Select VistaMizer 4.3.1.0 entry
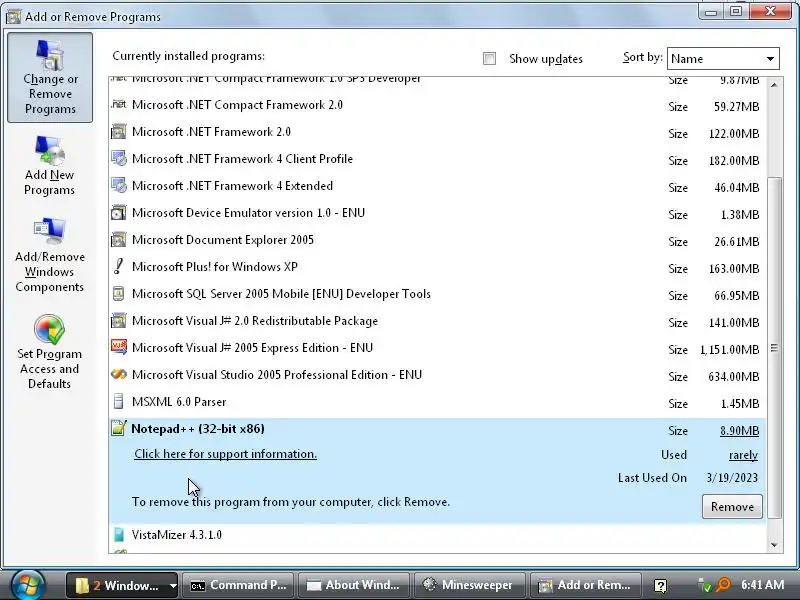 pyautogui.click(x=437, y=535)
